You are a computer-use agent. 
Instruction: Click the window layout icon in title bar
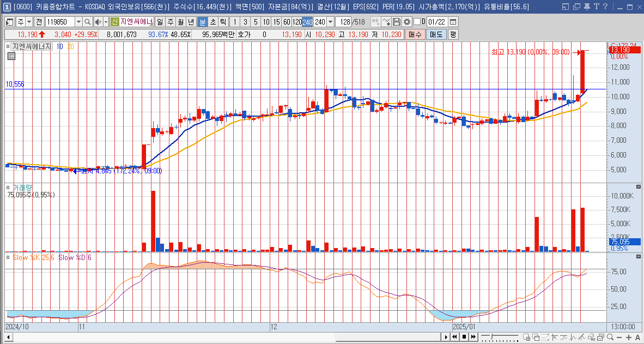click(566, 7)
